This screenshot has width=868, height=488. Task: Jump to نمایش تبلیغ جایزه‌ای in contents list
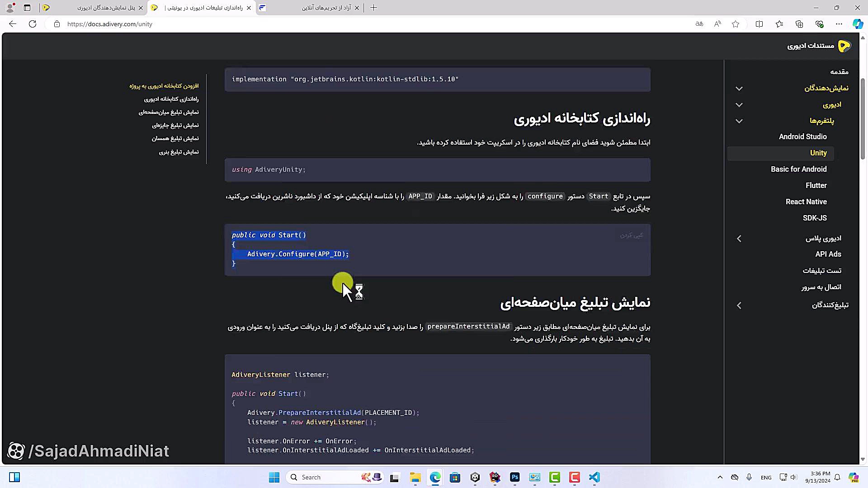(175, 125)
